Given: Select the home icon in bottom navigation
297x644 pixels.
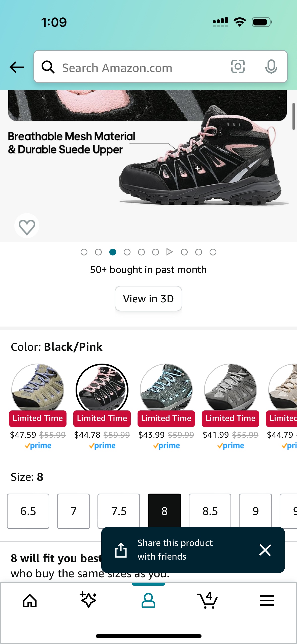Looking at the screenshot, I should [x=30, y=600].
